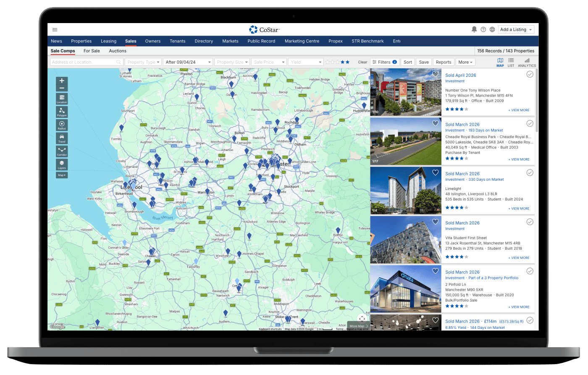Open the Sale Price filter dropdown
The image size is (588, 375).
(269, 62)
